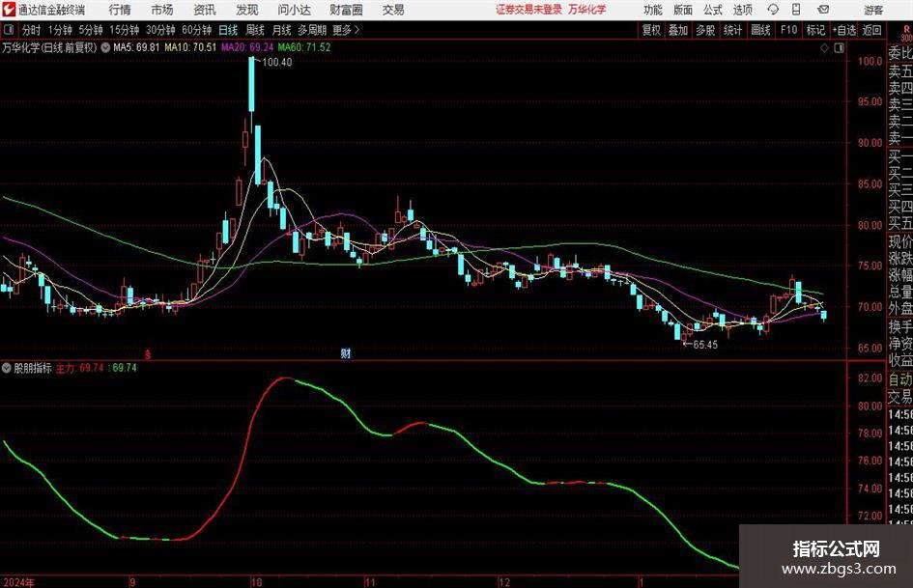Switch to 1分钟 period

[x=60, y=30]
